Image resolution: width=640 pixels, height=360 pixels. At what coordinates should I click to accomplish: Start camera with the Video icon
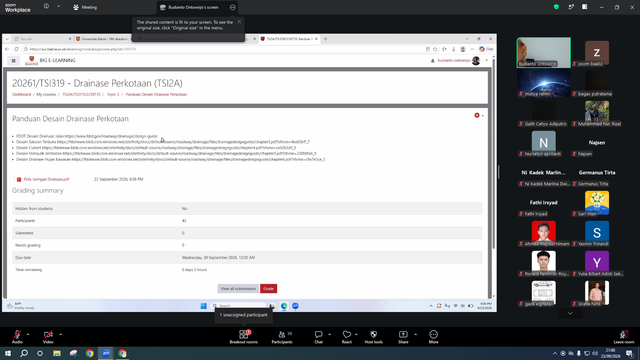pos(48,334)
